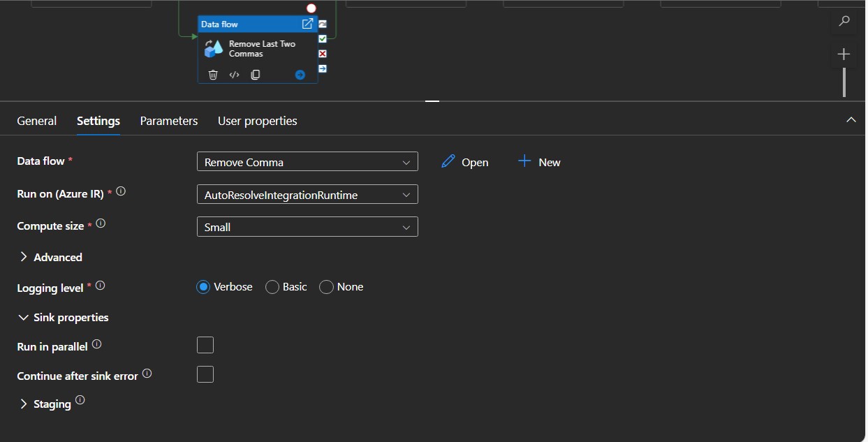Click the New button text
The width and height of the screenshot is (868, 442).
[550, 162]
